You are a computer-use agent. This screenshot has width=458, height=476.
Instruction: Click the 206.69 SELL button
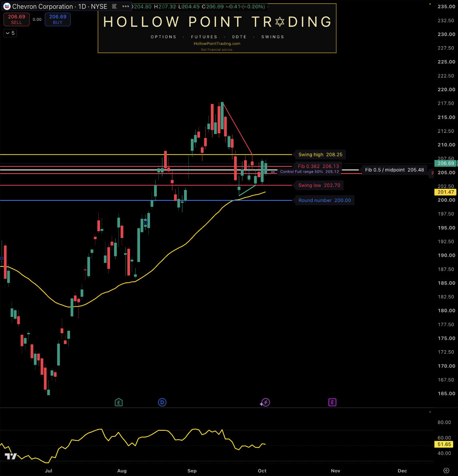tap(16, 20)
